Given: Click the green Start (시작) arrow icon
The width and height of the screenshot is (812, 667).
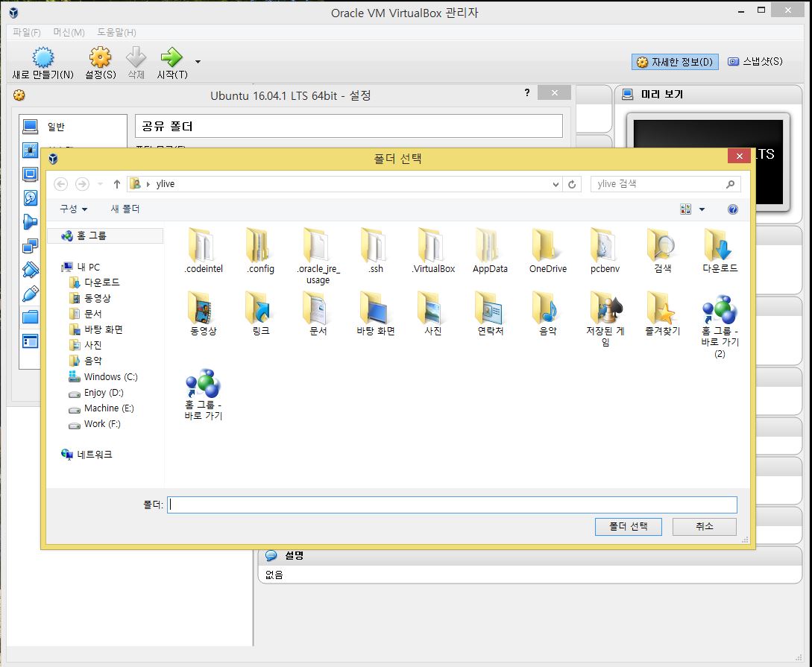Looking at the screenshot, I should [x=171, y=57].
